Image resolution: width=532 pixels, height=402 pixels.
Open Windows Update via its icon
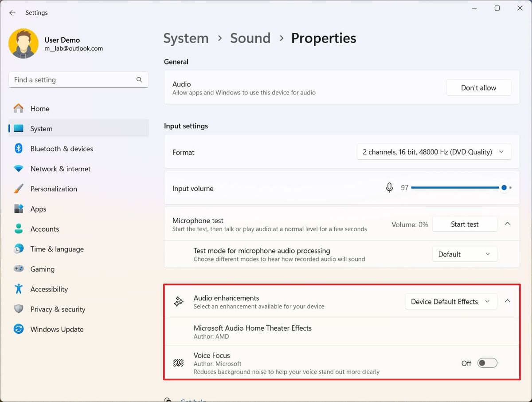click(18, 329)
